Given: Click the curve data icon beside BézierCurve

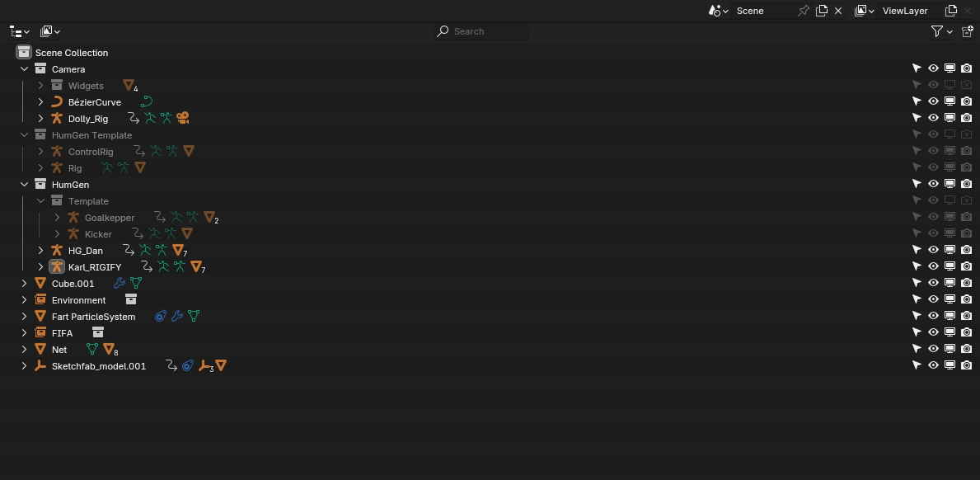Looking at the screenshot, I should [x=147, y=101].
